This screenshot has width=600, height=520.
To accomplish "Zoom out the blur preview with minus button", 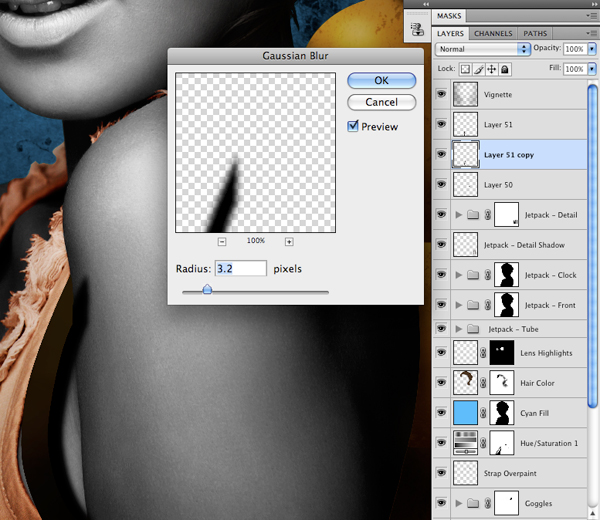I will pyautogui.click(x=222, y=241).
